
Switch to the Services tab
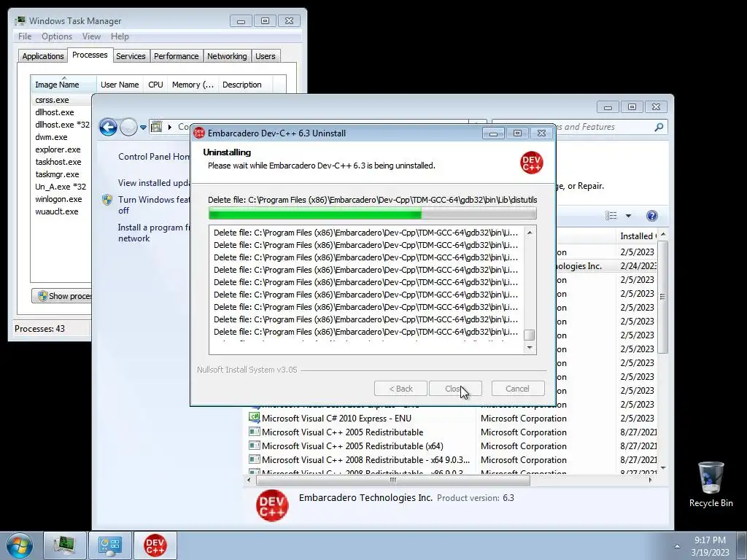131,56
